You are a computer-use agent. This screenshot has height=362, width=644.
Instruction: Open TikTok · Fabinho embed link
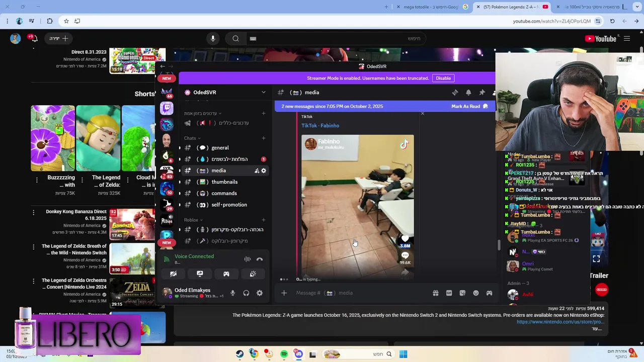pos(320,126)
